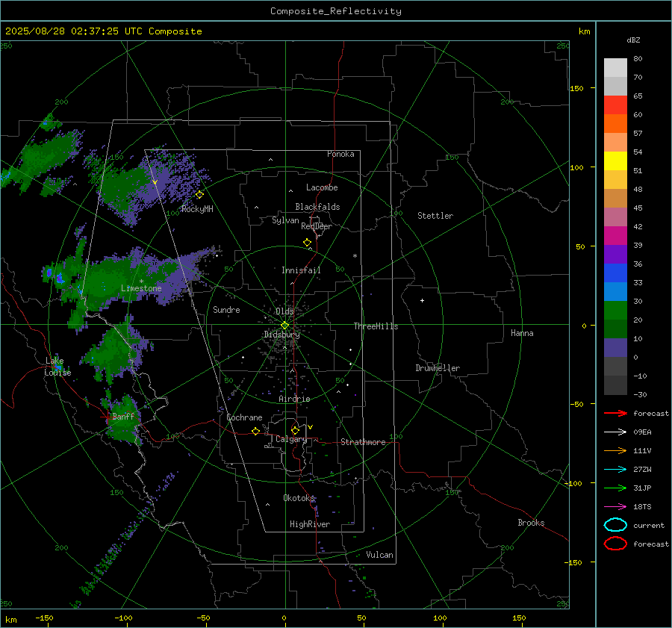This screenshot has height=628, width=672.
Task: Click the white plus marker west of Hanna
Action: click(422, 300)
